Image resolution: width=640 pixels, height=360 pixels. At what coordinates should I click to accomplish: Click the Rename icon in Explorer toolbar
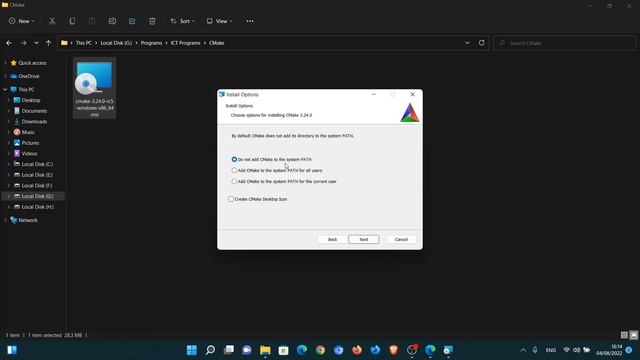pos(112,21)
